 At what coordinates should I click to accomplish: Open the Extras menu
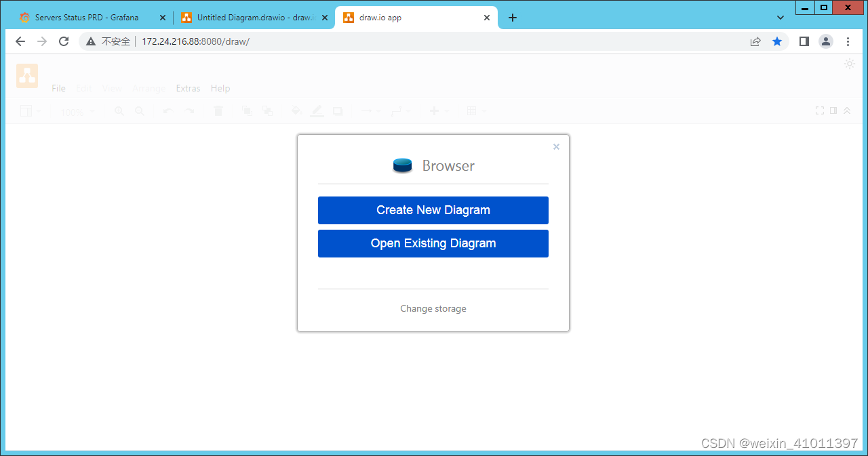coord(188,88)
